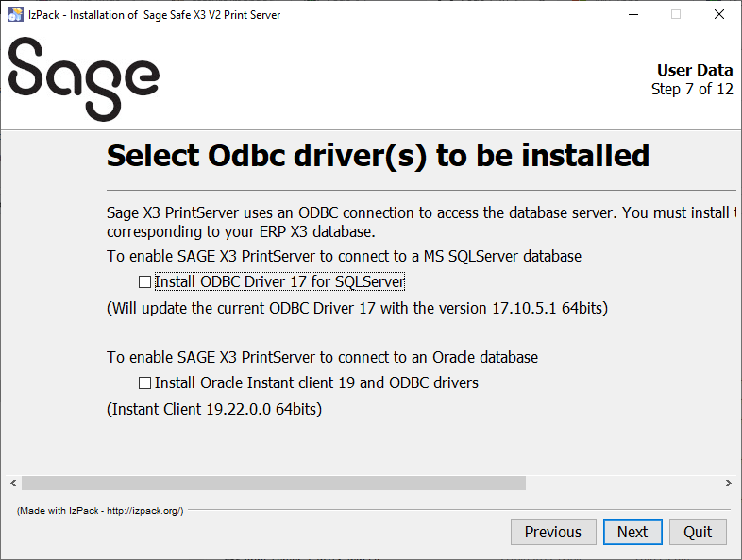Click the horizontal scrollbar right arrow
Viewport: 742px width, 560px height.
tap(729, 483)
